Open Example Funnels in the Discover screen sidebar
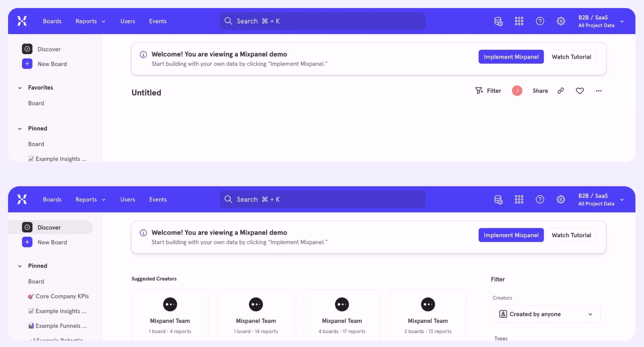Screen dimensions: 644x347 pyautogui.click(x=58, y=326)
